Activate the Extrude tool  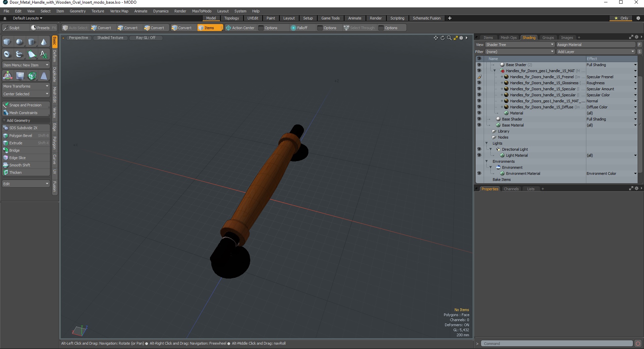tap(26, 143)
